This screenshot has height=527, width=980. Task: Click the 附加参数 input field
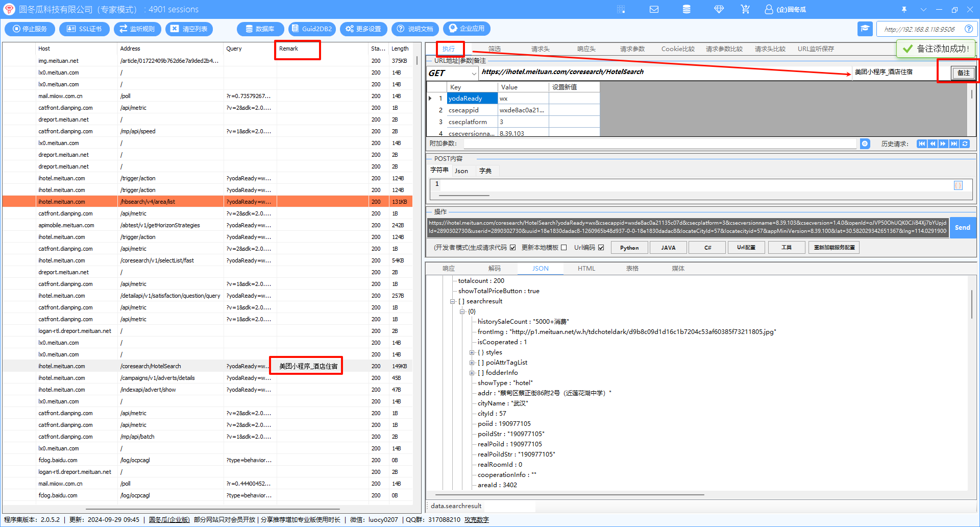pos(659,144)
